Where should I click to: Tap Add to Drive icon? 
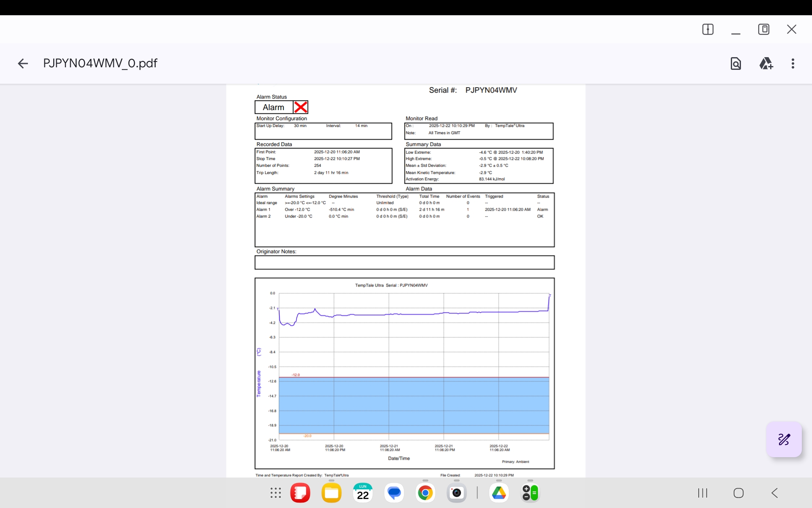766,63
